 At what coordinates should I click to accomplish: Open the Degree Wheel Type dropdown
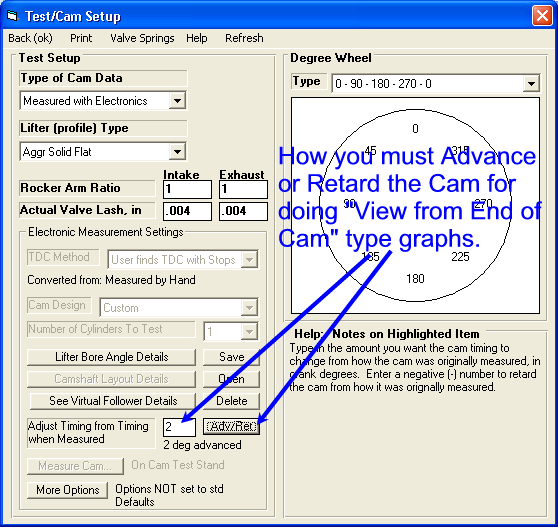click(531, 84)
